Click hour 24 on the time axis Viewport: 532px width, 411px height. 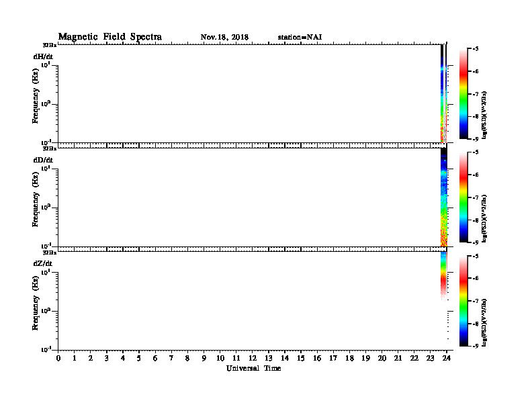pos(447,359)
